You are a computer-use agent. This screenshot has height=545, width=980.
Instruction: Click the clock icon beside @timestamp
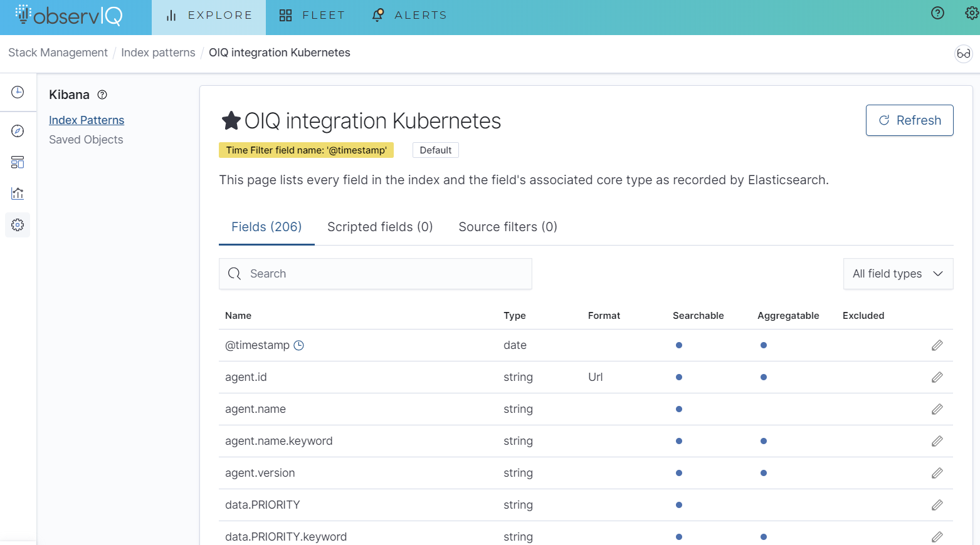point(299,345)
